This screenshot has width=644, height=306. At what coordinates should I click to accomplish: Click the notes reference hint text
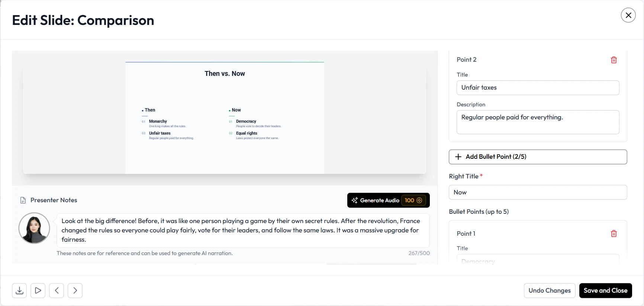tap(145, 253)
